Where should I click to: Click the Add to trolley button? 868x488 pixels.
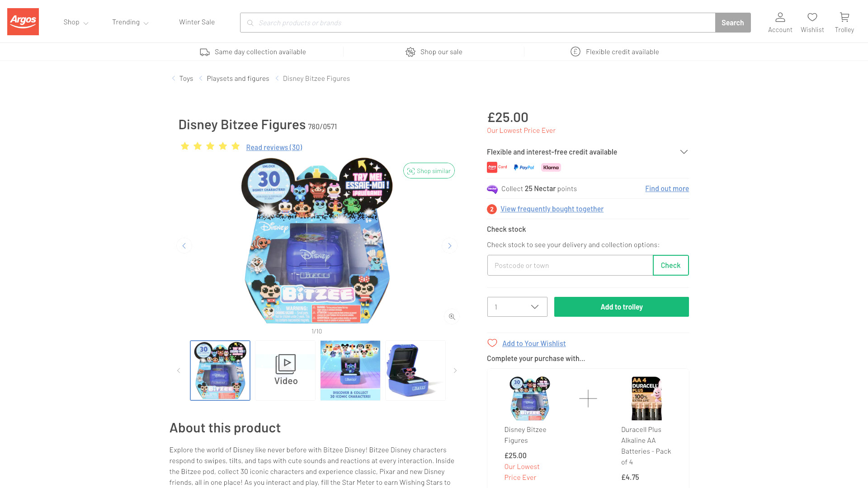(x=621, y=307)
